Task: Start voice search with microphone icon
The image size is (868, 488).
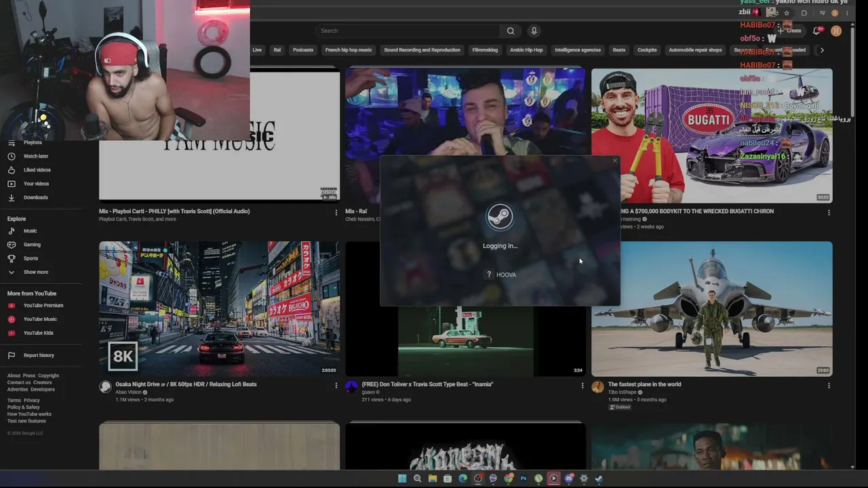Action: pyautogui.click(x=534, y=30)
